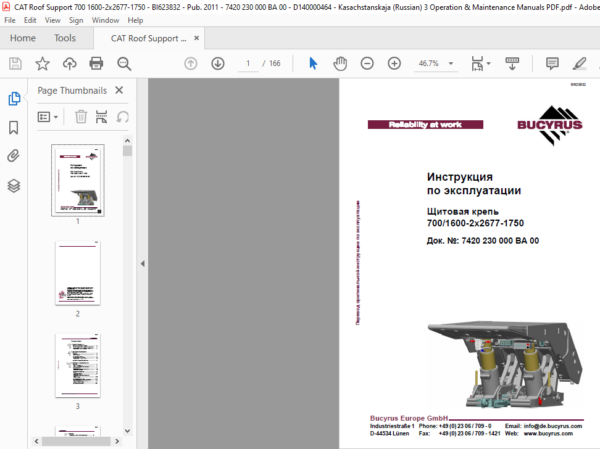
Task: Open the View menu
Action: click(x=52, y=20)
